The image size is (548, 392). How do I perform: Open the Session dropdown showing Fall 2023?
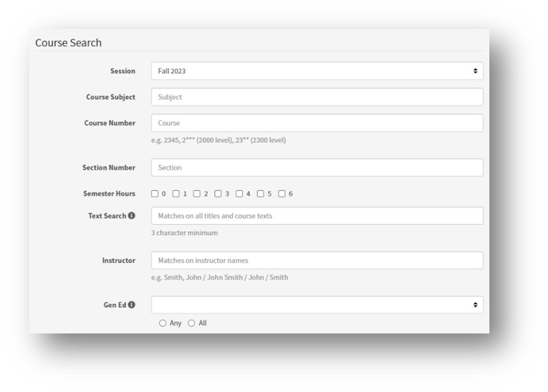pos(317,71)
